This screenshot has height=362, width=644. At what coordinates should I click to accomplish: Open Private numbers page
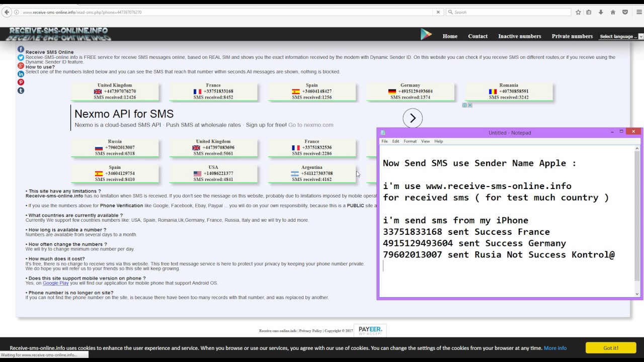point(572,36)
